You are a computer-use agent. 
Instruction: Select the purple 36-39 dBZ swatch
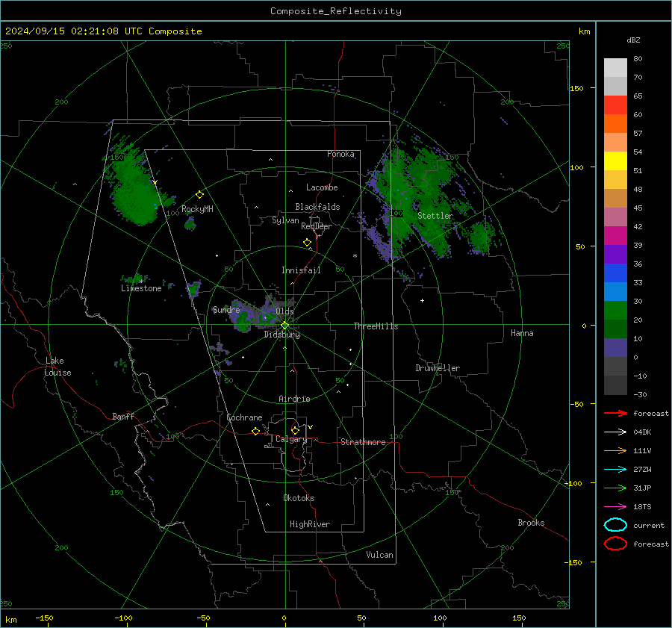click(x=615, y=255)
